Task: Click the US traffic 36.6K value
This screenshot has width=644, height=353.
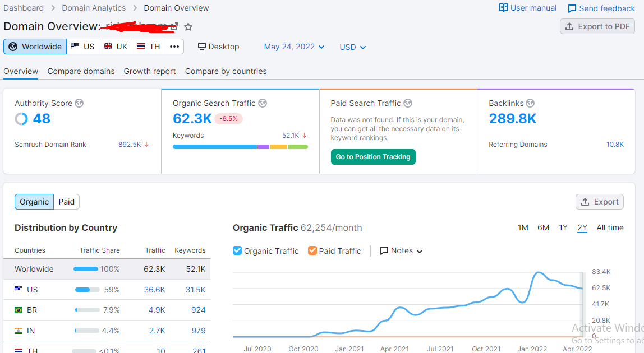Action: [154, 290]
